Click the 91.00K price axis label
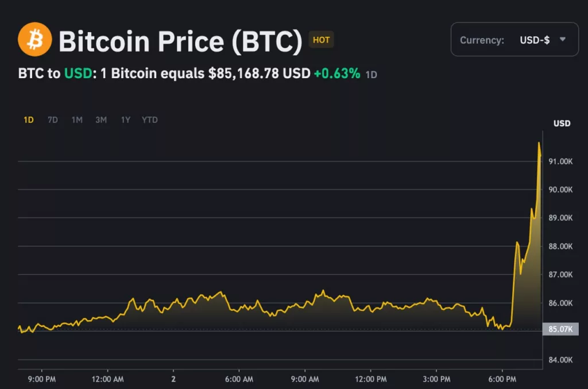This screenshot has width=588, height=389. 560,161
